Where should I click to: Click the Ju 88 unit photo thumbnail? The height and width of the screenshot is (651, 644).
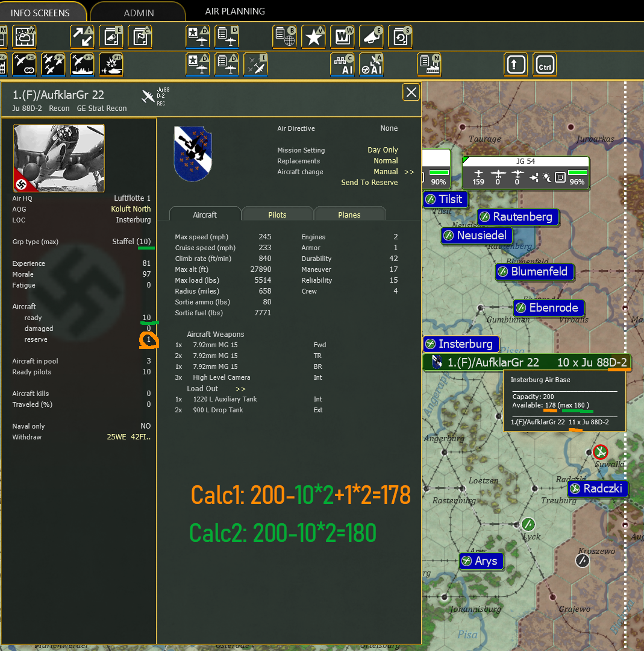pos(59,158)
